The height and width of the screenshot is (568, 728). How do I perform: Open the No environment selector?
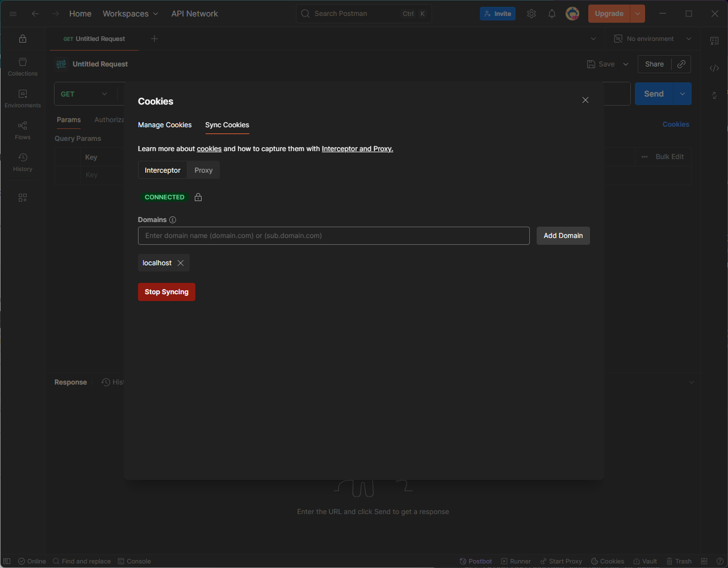point(652,39)
